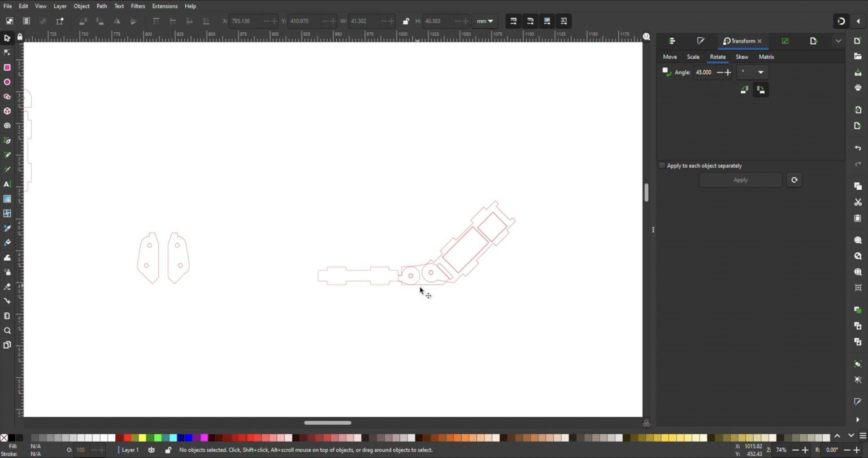Switch to the Skew tab

click(x=741, y=57)
